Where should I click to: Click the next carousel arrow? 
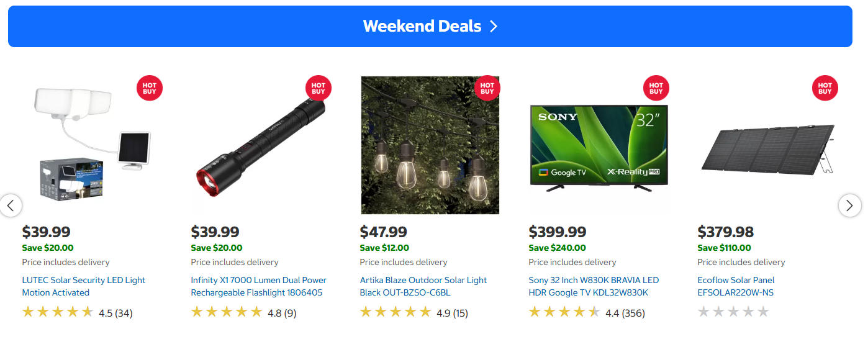coord(849,206)
